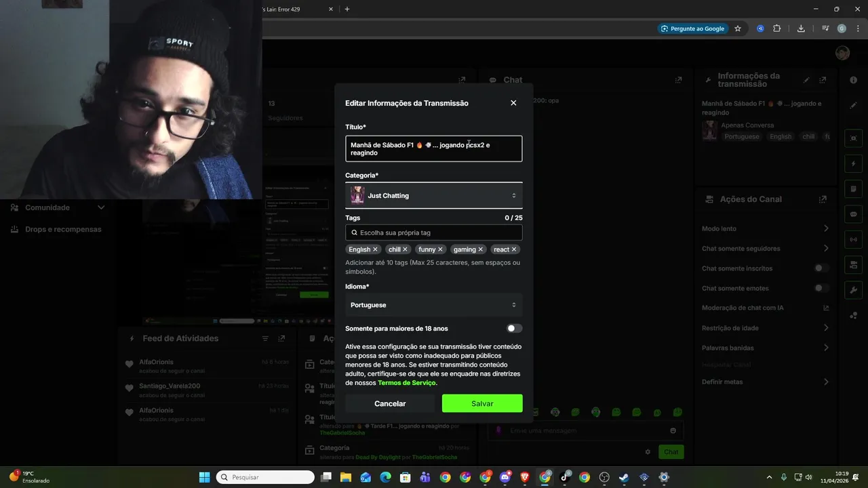
Task: Open Moderação de chat com IA
Action: [766, 308]
